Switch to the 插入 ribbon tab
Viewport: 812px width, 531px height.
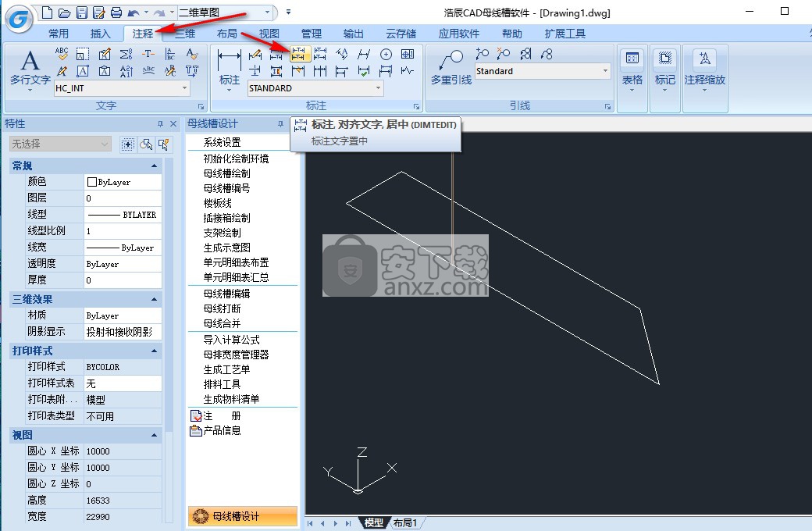coord(101,34)
